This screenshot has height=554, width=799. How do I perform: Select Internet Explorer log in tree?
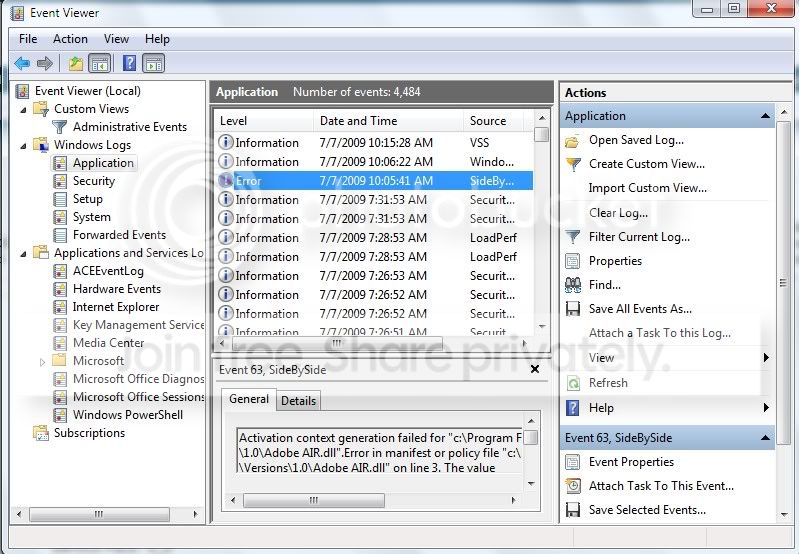pyautogui.click(x=116, y=307)
